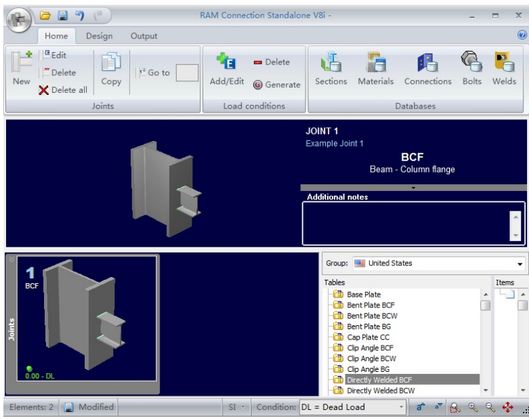Click the Additional notes text box
This screenshot has height=420, width=529.
tap(413, 223)
